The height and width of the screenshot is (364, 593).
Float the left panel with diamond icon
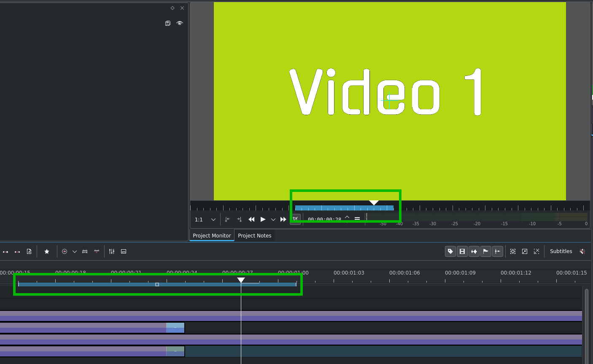173,8
